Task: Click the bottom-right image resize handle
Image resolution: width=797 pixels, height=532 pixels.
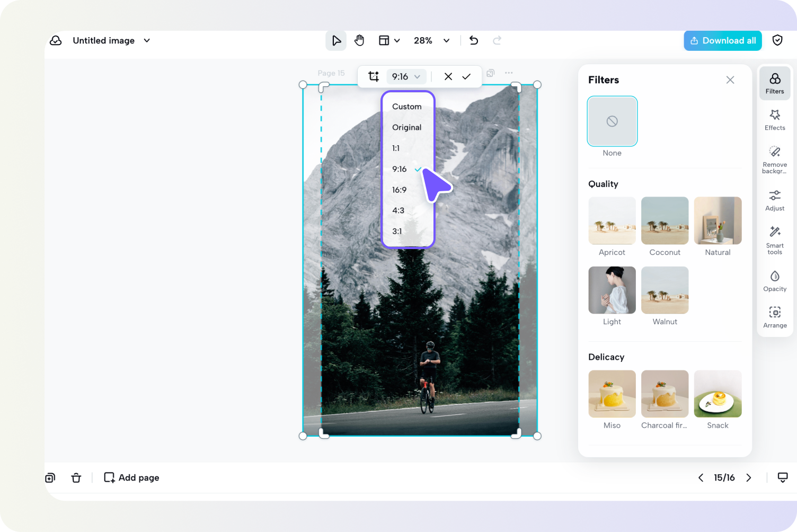Action: (x=537, y=436)
